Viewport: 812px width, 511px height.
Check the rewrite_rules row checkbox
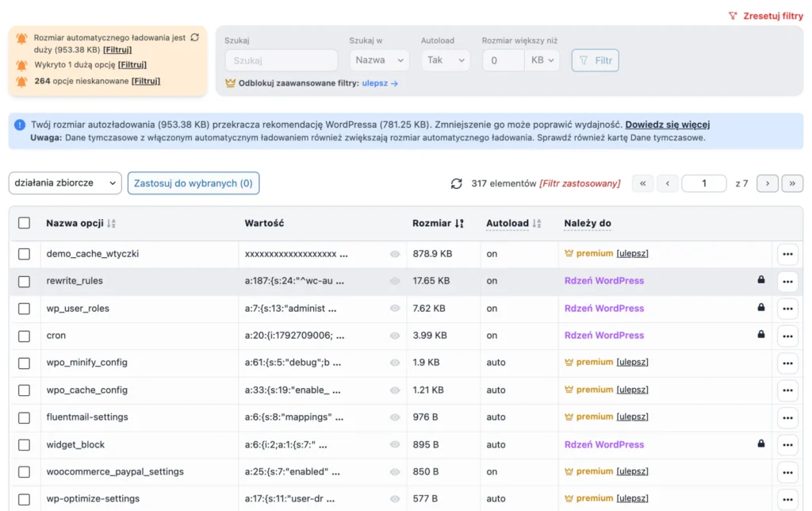click(25, 282)
